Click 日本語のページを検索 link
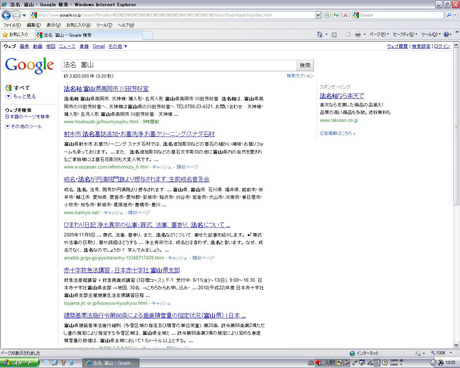The height and width of the screenshot is (368, 460). pos(27,117)
